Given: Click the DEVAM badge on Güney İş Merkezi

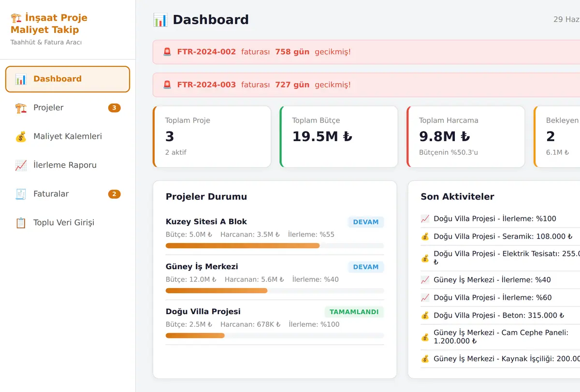Looking at the screenshot, I should click(x=366, y=267).
